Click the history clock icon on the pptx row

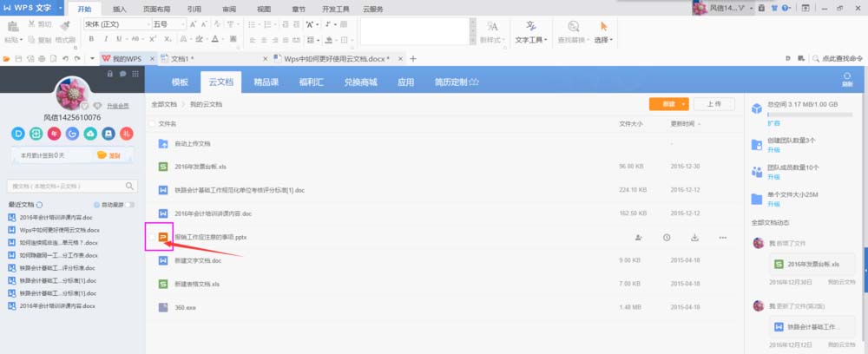coord(667,237)
